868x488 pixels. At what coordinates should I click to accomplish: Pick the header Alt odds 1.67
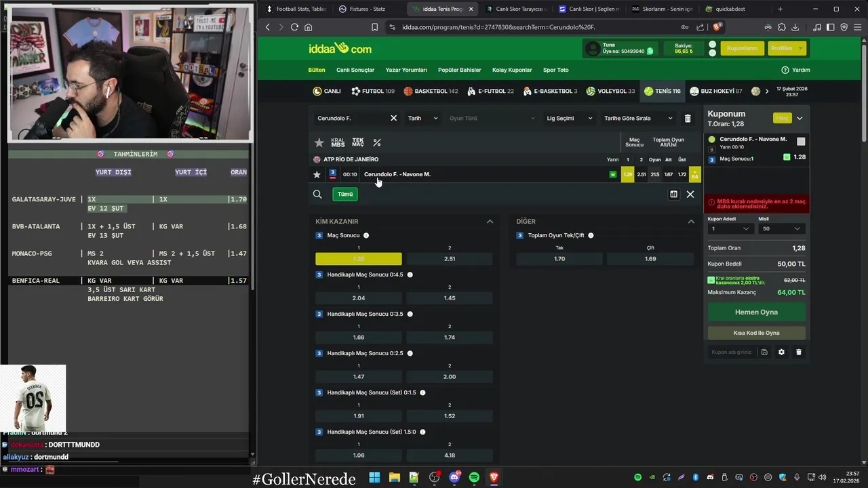tap(669, 174)
